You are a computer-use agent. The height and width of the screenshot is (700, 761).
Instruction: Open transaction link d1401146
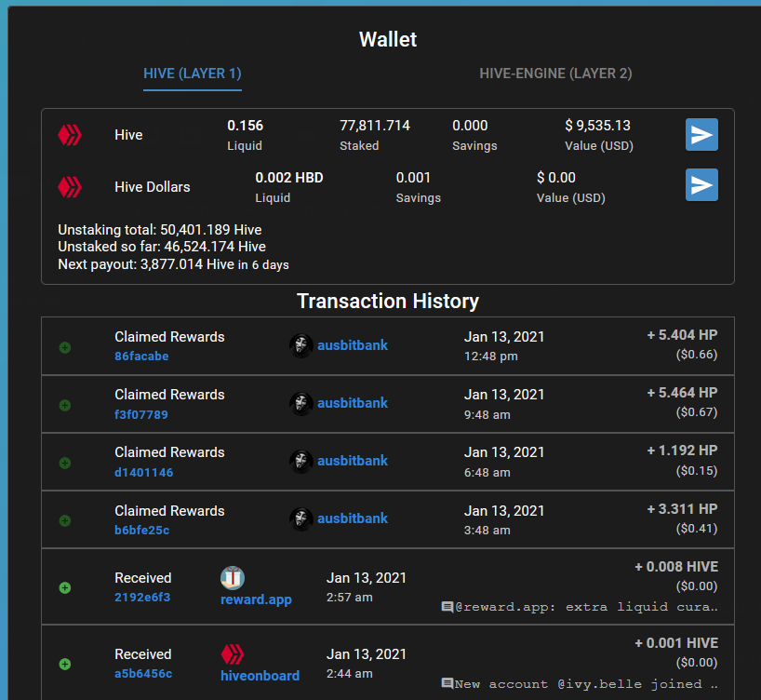click(x=143, y=472)
